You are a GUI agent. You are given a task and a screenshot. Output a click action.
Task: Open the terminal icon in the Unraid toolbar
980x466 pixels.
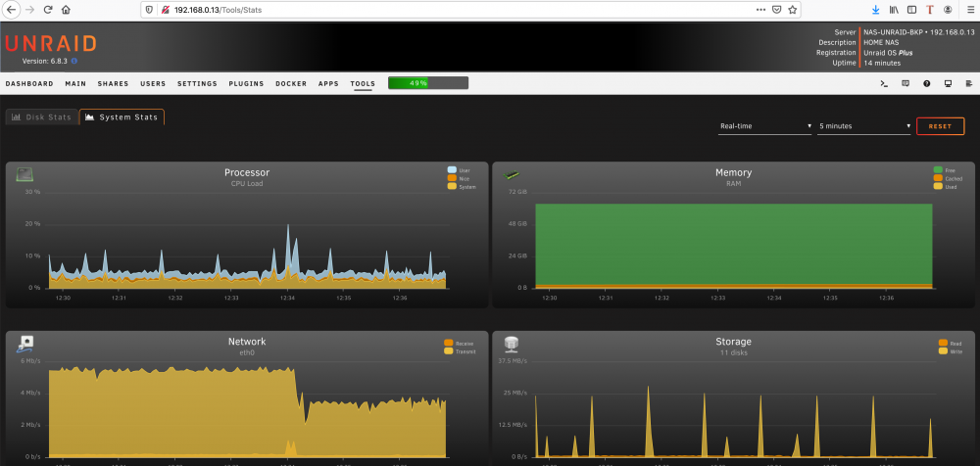[884, 84]
